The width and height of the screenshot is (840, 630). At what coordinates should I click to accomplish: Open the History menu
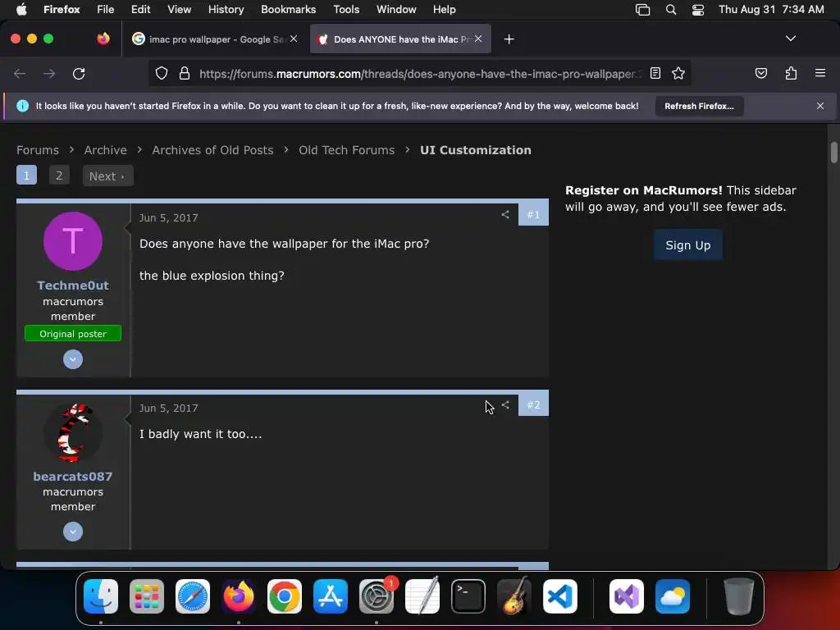pos(226,9)
